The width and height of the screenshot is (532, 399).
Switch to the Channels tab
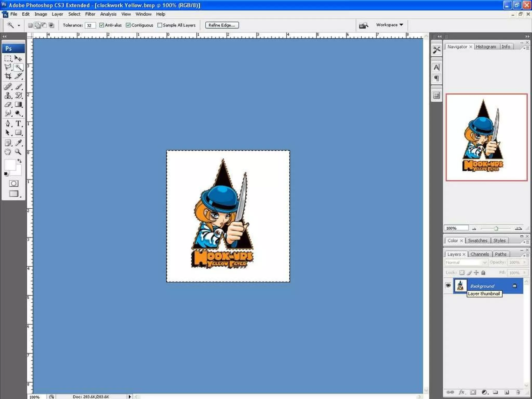(480, 254)
